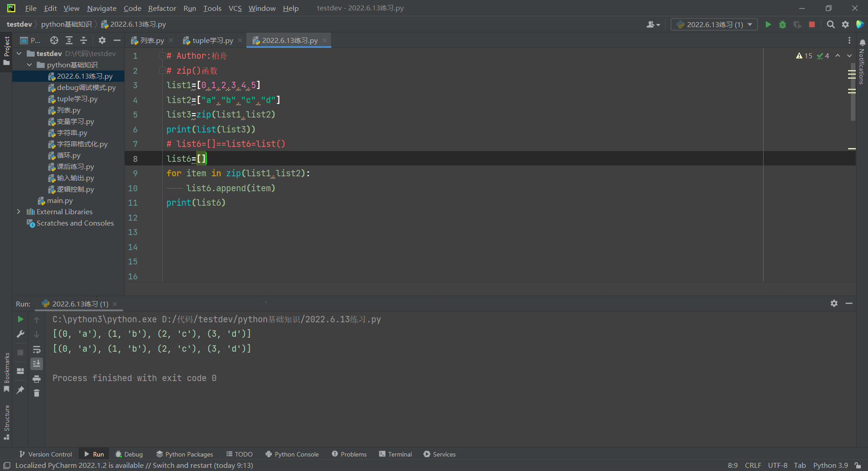Start debugging with the bug icon
This screenshot has height=471, width=868.
click(783, 24)
